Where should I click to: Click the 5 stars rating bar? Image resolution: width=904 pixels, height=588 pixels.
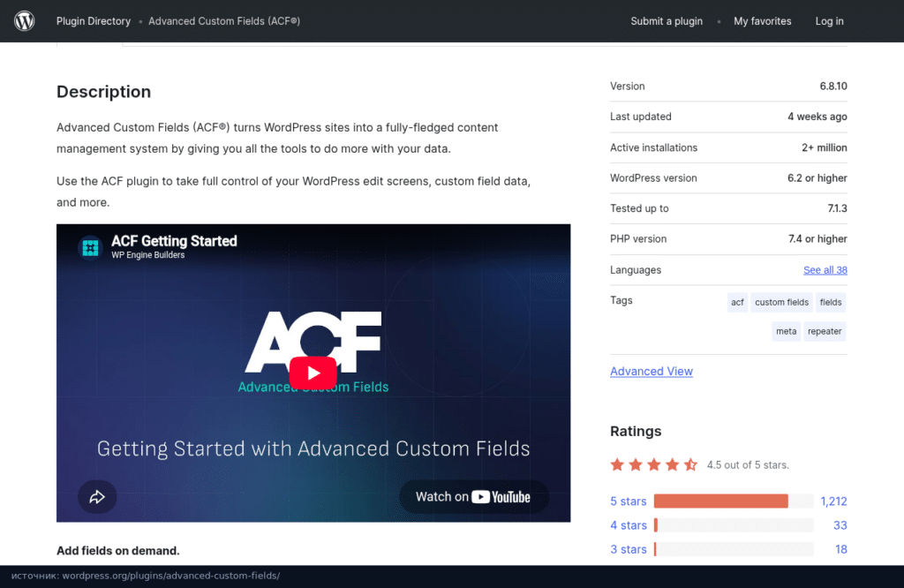[x=734, y=501]
